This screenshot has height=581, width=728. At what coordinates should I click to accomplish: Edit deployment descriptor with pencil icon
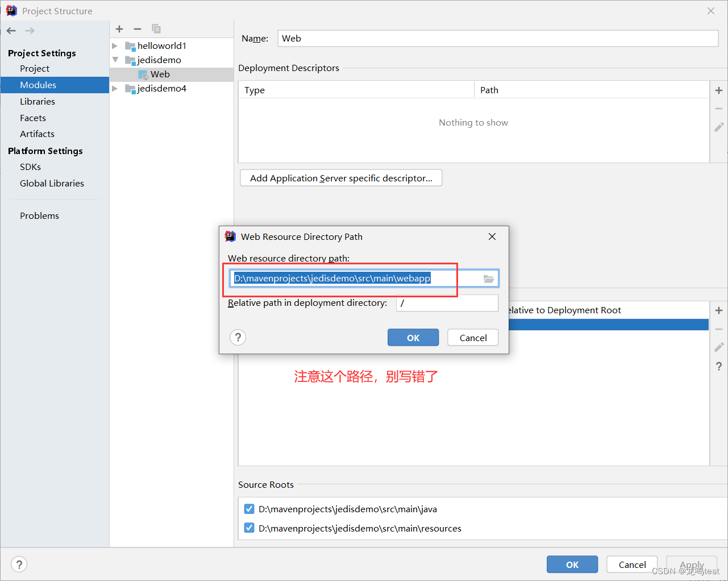[719, 127]
